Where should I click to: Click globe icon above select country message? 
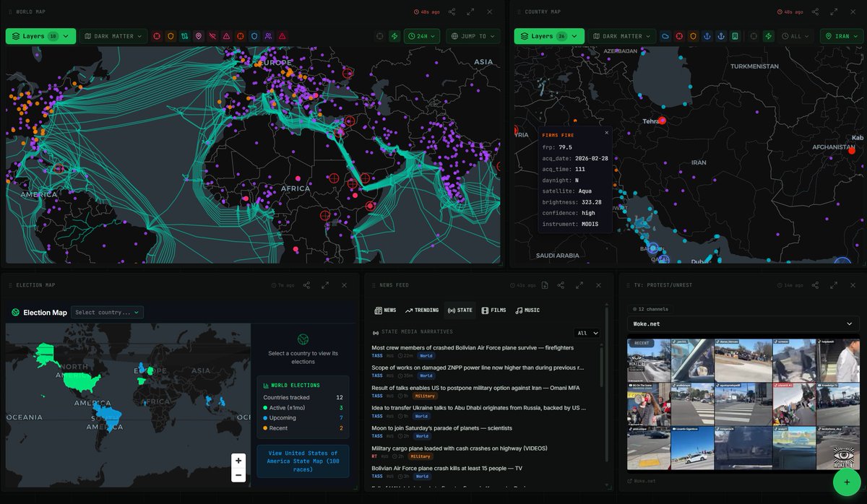(303, 339)
